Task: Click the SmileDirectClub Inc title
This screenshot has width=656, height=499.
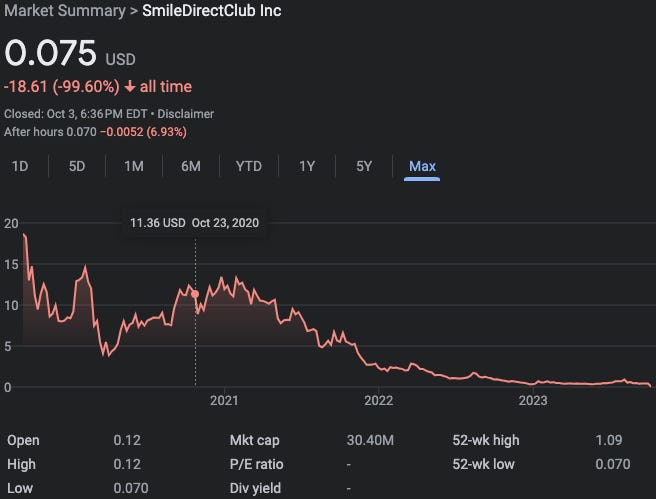Action: click(211, 11)
